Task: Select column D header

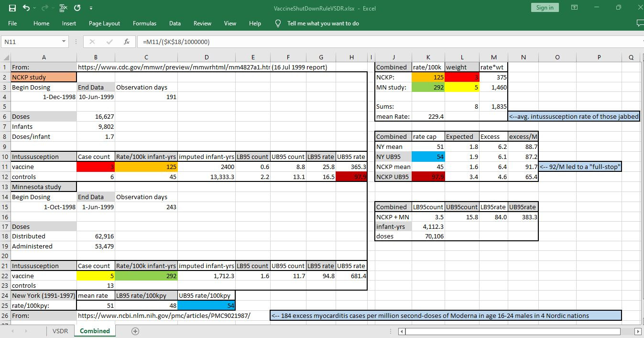Action: click(207, 57)
